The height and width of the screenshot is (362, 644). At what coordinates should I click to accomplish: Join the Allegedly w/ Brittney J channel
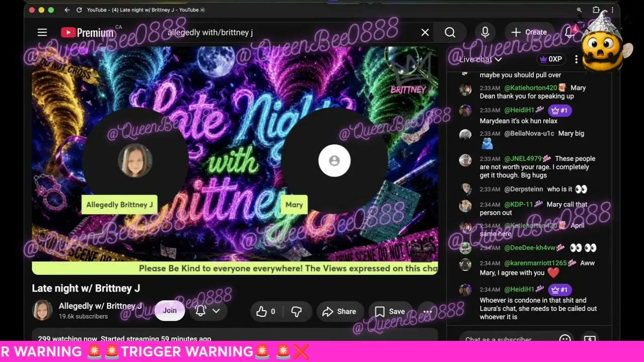(x=170, y=311)
